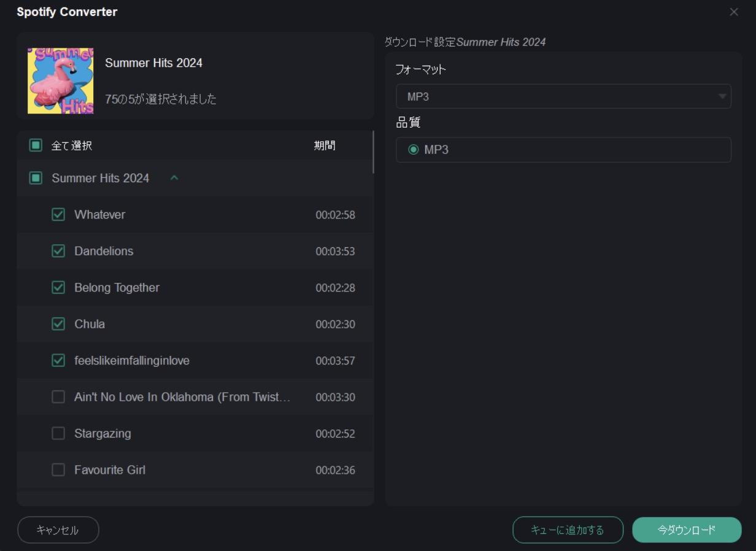Click duration 00:03:53 of Dandelions

pos(335,252)
